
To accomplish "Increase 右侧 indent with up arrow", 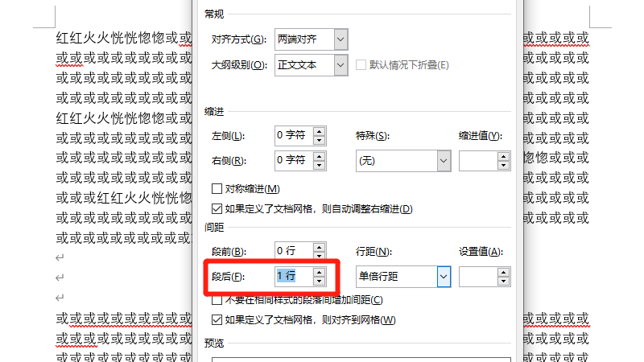I will point(320,156).
